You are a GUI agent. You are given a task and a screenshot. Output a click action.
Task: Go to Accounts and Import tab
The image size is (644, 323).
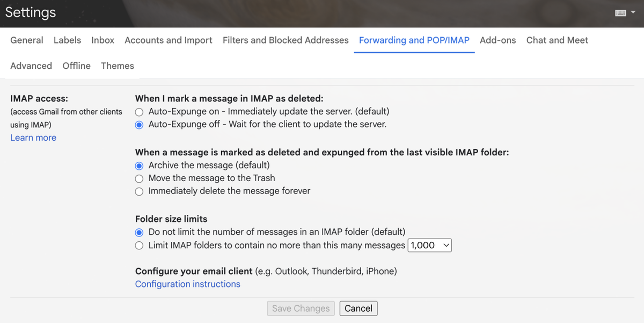pos(169,40)
